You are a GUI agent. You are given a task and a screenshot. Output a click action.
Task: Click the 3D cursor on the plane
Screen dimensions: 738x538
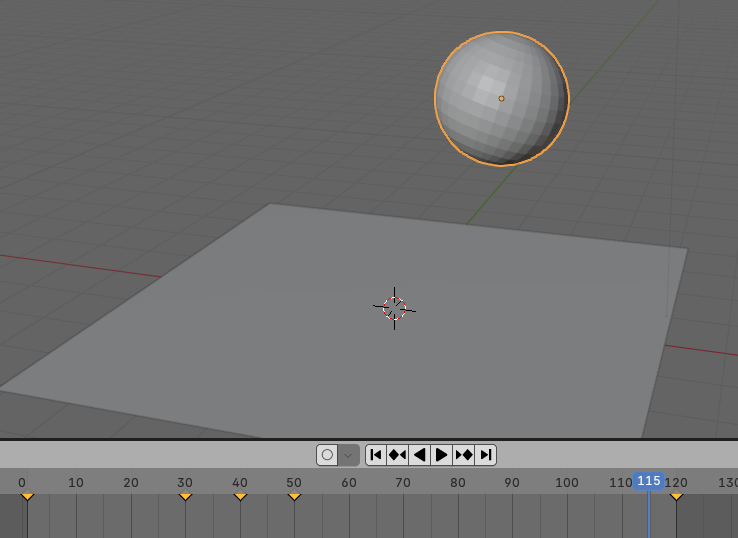coord(394,308)
